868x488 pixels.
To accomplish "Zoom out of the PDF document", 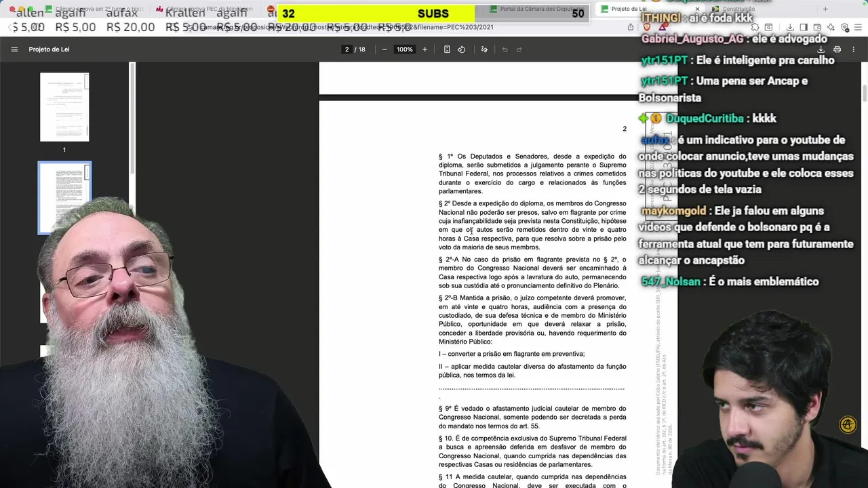I will click(x=384, y=49).
